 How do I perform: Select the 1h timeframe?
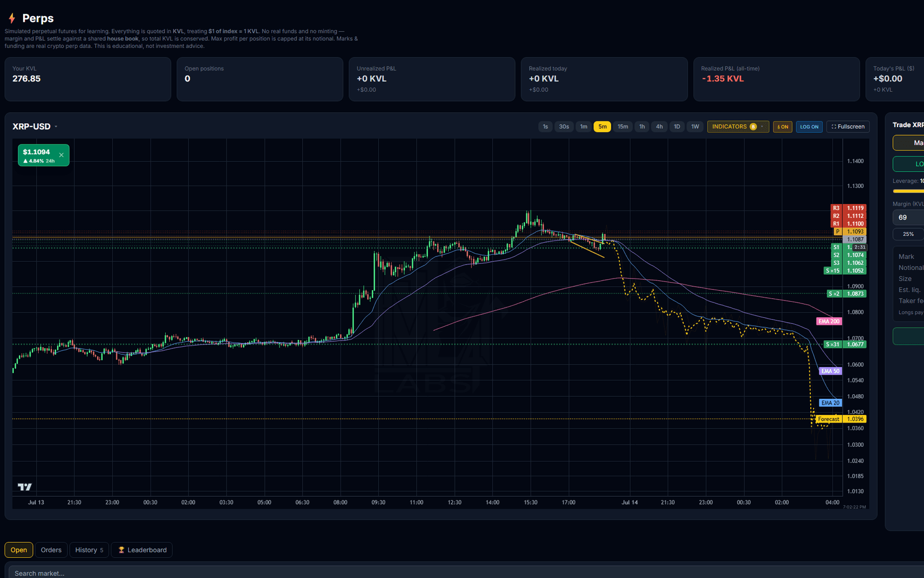[642, 127]
